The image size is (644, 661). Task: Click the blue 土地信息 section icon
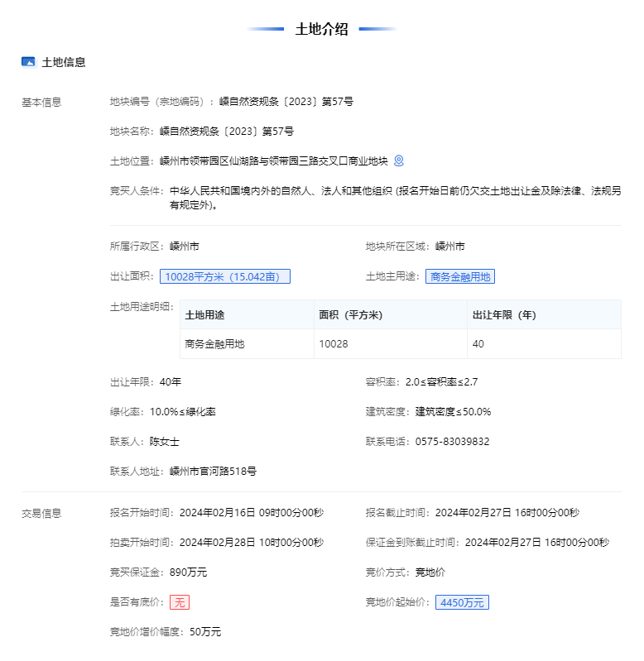coord(28,62)
